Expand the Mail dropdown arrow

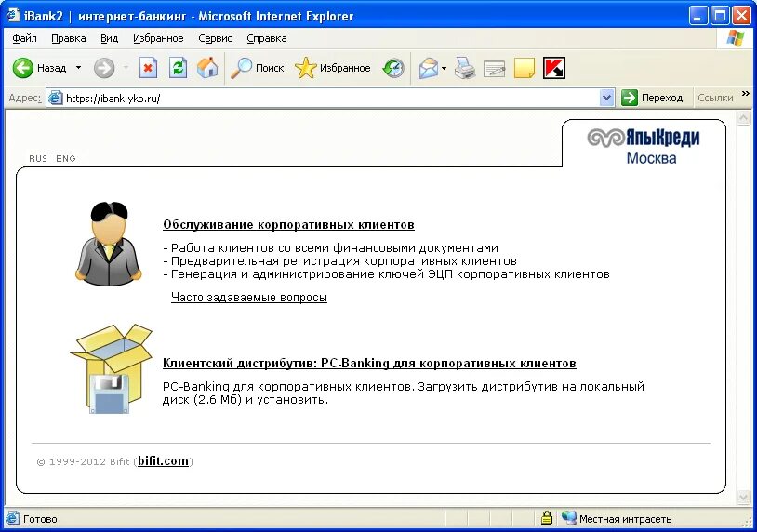pos(444,68)
